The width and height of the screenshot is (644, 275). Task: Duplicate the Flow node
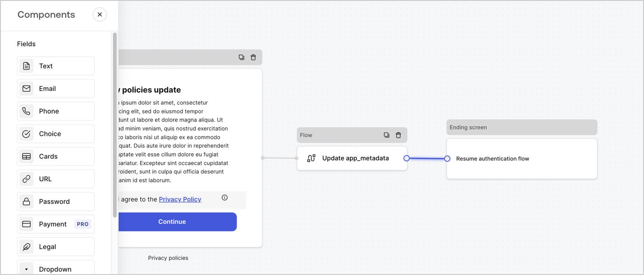click(x=386, y=135)
